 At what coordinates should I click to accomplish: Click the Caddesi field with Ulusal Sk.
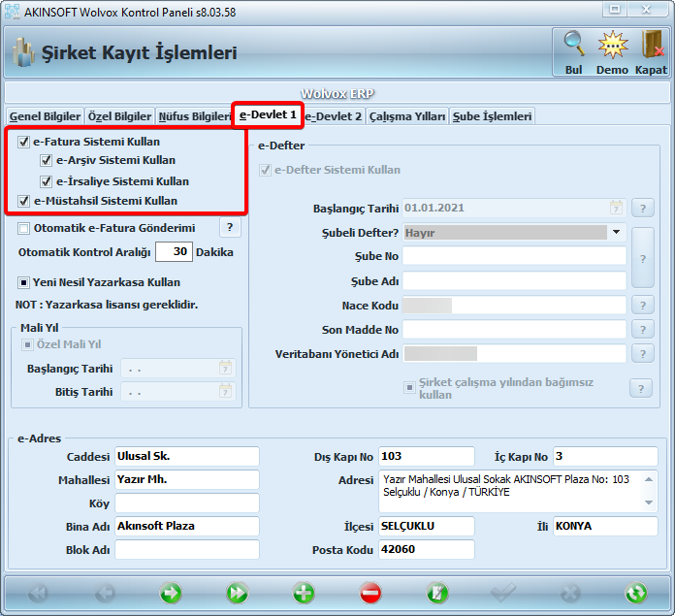187,456
